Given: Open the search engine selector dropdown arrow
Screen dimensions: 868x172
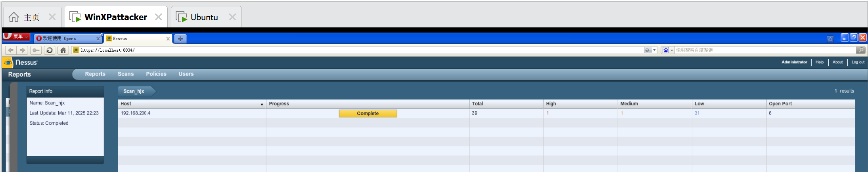Looking at the screenshot, I should tap(672, 50).
